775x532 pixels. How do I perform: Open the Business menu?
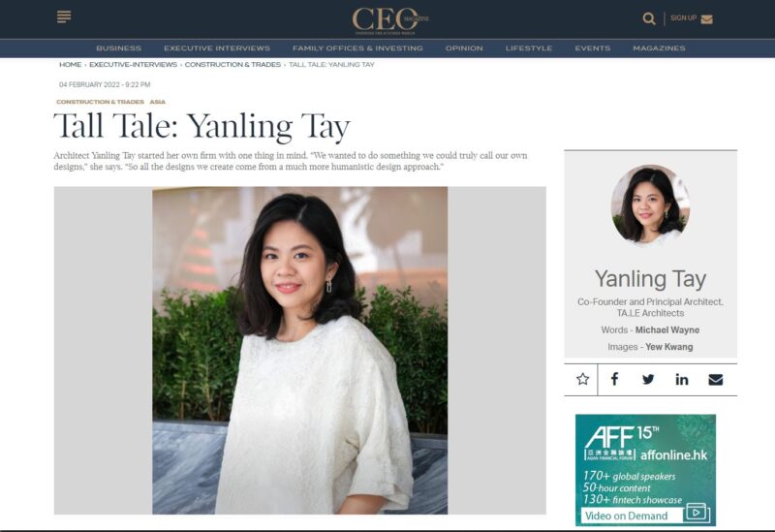point(118,48)
